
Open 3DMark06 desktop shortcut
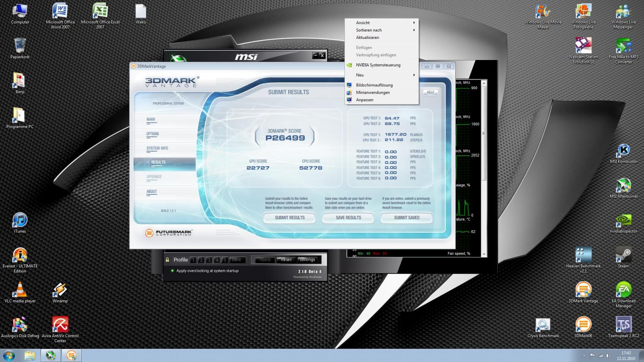(x=583, y=328)
